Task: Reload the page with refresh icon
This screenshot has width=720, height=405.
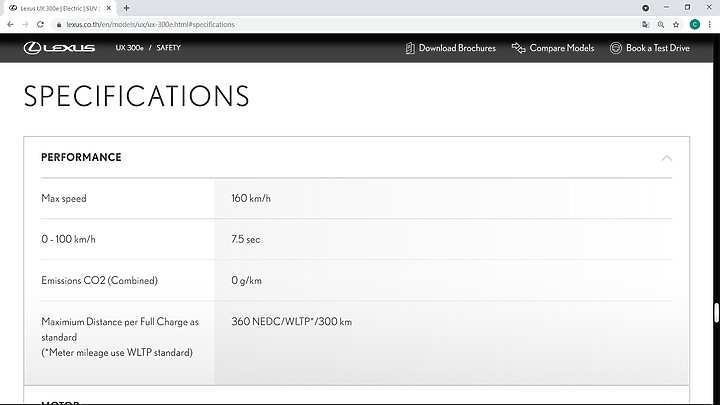Action: click(x=40, y=24)
